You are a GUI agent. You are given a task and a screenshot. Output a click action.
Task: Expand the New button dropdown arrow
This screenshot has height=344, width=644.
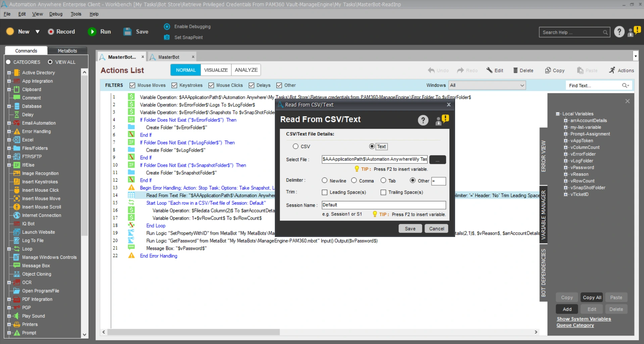pos(38,32)
